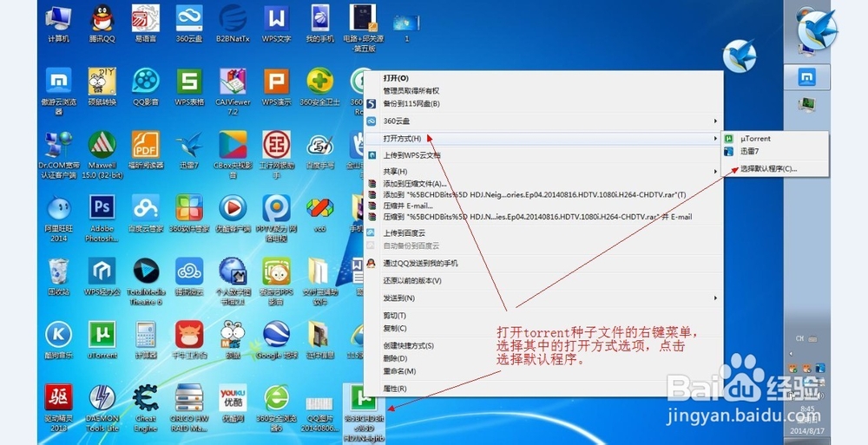Open the 计算机 desktop icon
This screenshot has height=445, width=868.
pyautogui.click(x=58, y=24)
